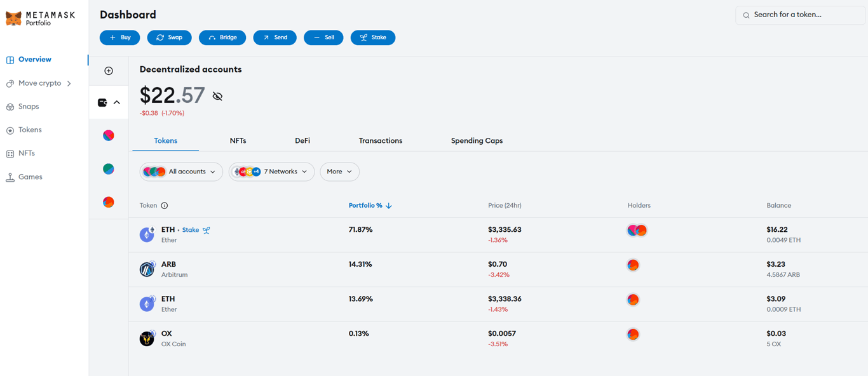Image resolution: width=868 pixels, height=376 pixels.
Task: Select the pink account avatar
Action: [108, 135]
